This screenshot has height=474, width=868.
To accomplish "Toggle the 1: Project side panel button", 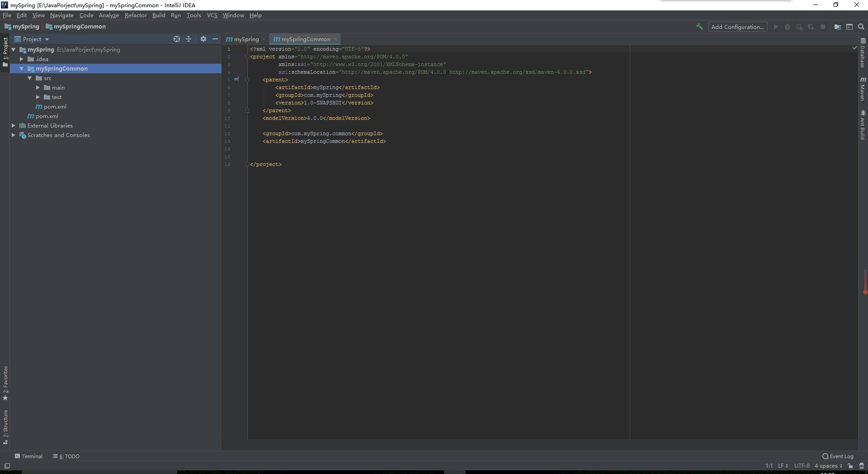I will pos(5,52).
